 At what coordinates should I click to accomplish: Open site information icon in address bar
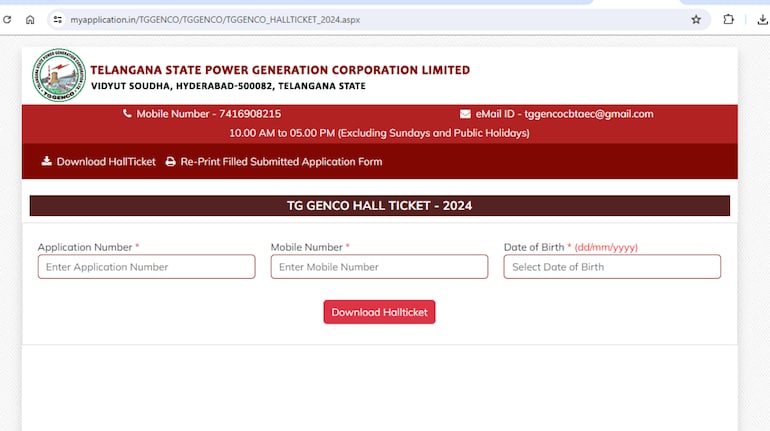(x=57, y=20)
